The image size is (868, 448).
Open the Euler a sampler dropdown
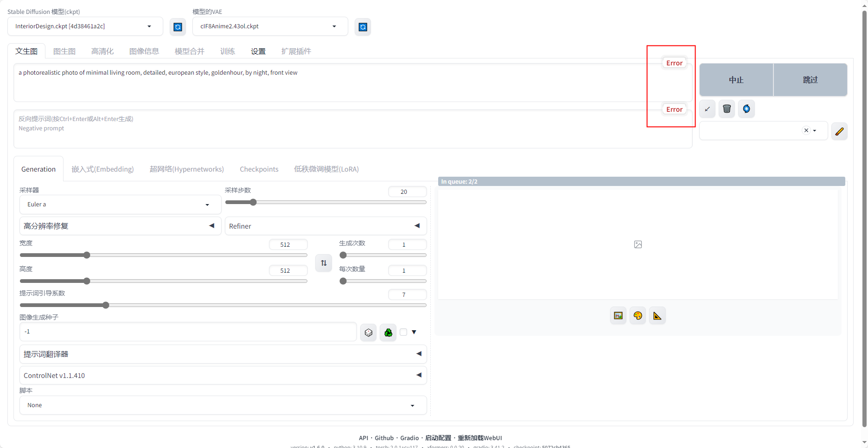tap(120, 205)
